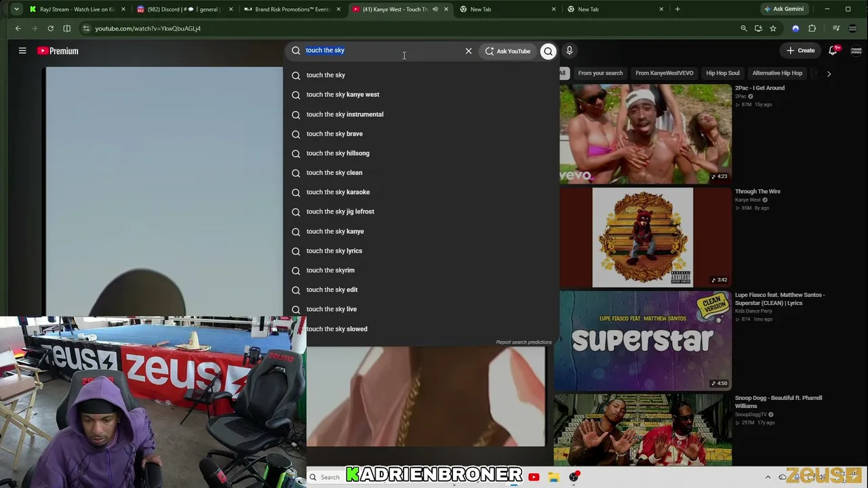Open the 'Kids Dance Party' channel name
Screen dimensions: 868x488
coord(753,311)
